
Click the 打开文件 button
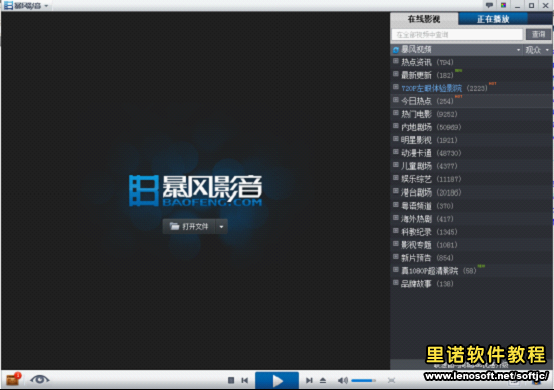tap(189, 226)
